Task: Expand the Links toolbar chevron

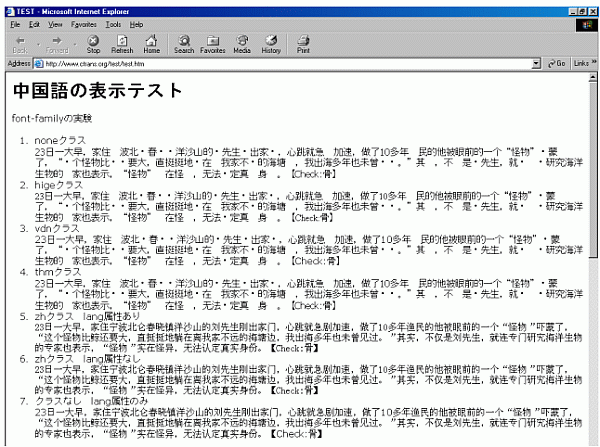Action: [x=594, y=62]
